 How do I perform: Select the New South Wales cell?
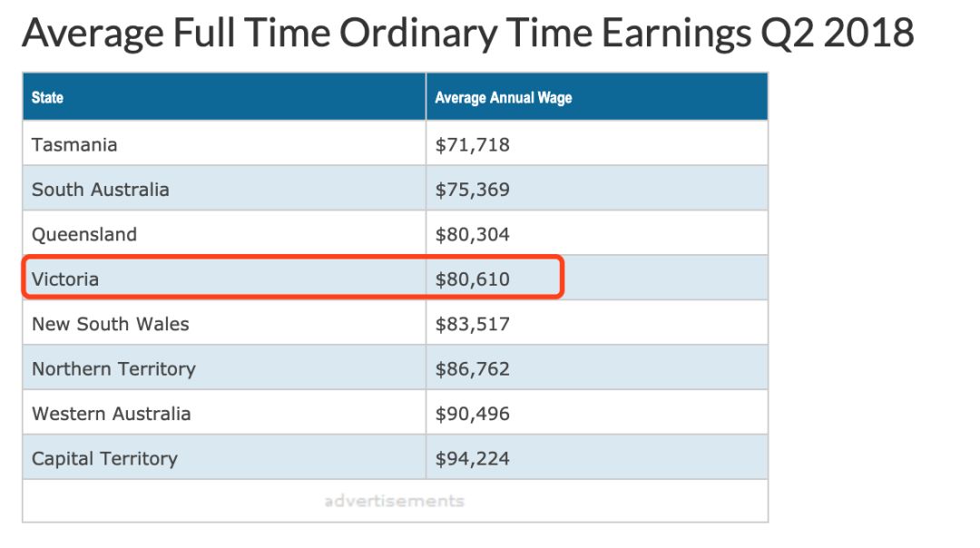coord(224,323)
